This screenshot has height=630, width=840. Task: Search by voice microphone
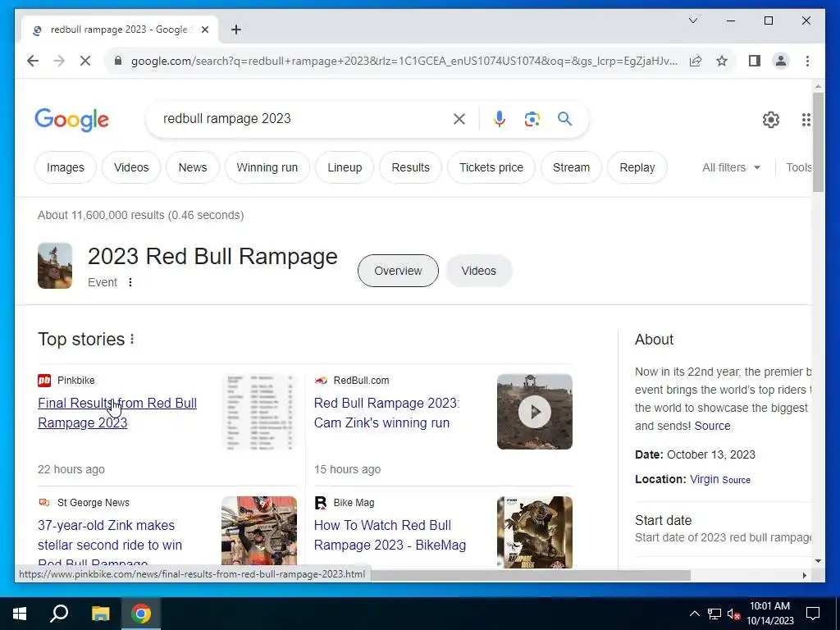coord(500,119)
